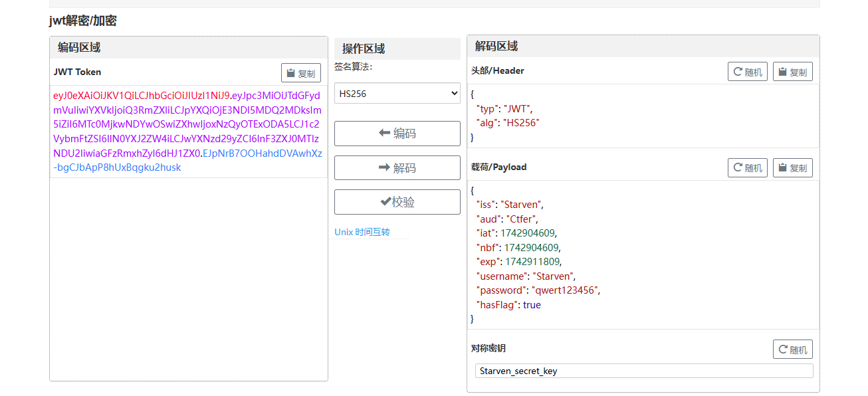Open the Unix 时间互转 link
The width and height of the screenshot is (868, 396).
pyautogui.click(x=362, y=232)
